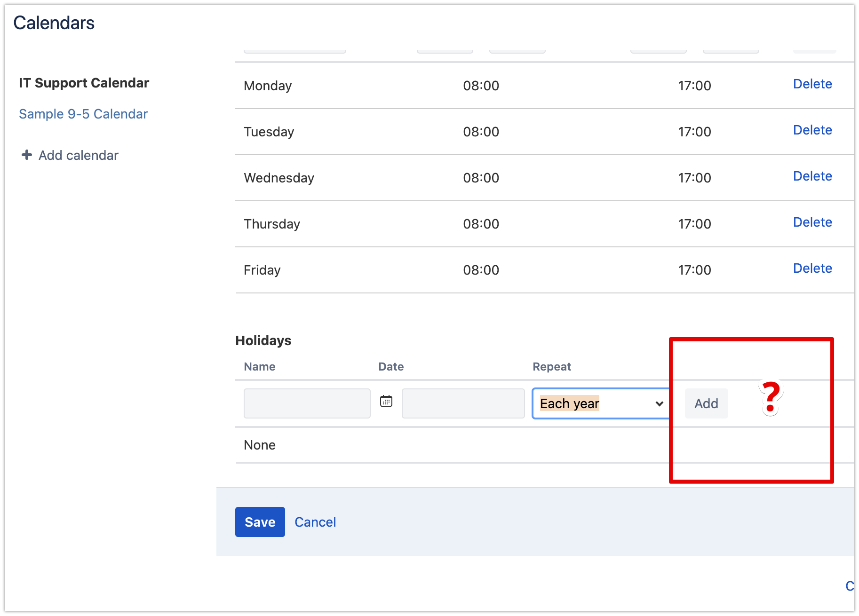Click Add to insert a new holiday
This screenshot has height=616, width=859.
click(x=706, y=403)
